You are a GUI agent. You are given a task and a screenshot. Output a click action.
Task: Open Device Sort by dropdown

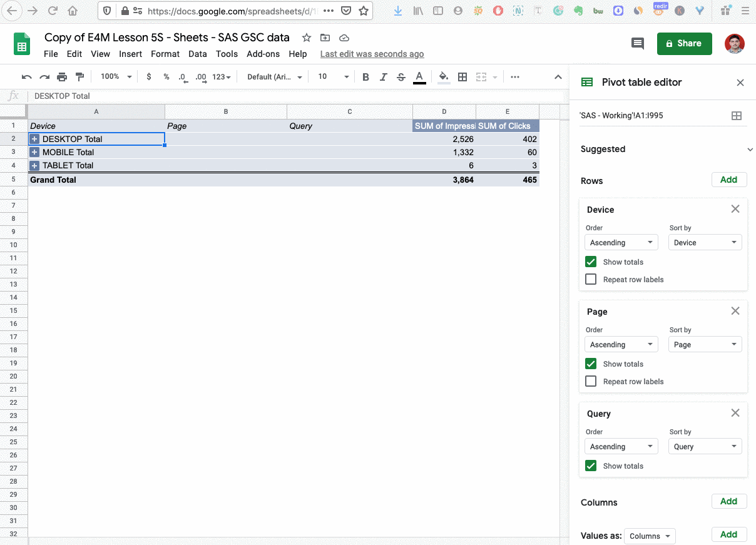pyautogui.click(x=705, y=242)
